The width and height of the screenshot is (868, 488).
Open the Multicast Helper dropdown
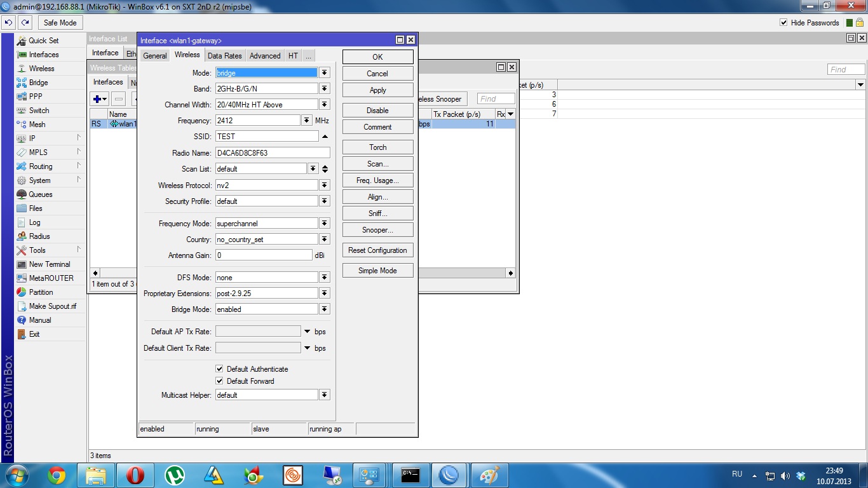pyautogui.click(x=325, y=395)
